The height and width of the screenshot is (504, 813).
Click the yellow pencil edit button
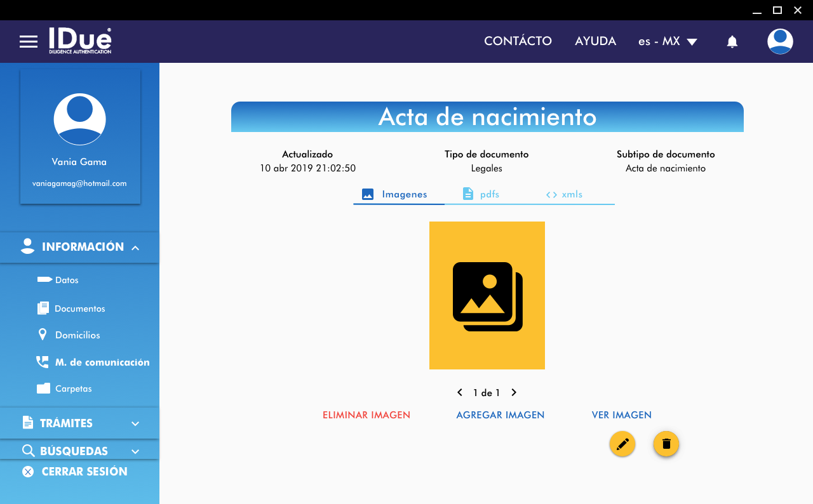(x=622, y=444)
